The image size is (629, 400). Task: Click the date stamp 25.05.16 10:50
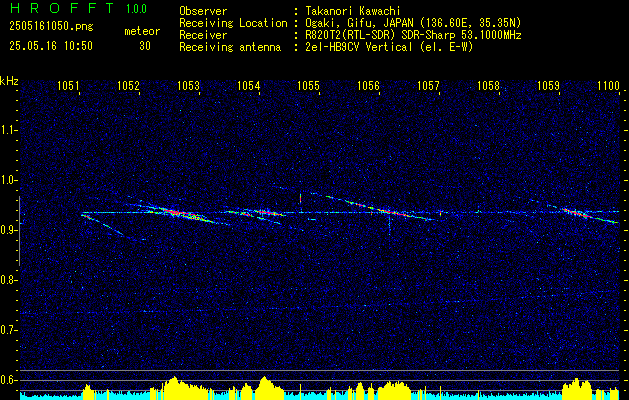click(x=51, y=46)
